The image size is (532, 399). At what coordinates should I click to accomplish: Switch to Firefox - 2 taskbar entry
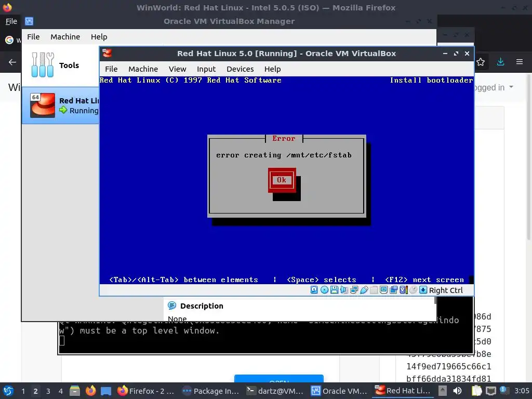[145, 391]
